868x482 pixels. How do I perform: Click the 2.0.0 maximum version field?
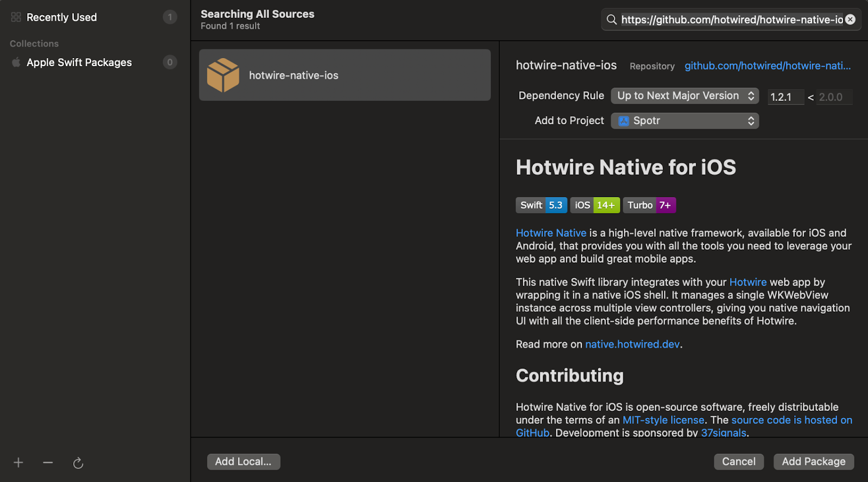834,97
